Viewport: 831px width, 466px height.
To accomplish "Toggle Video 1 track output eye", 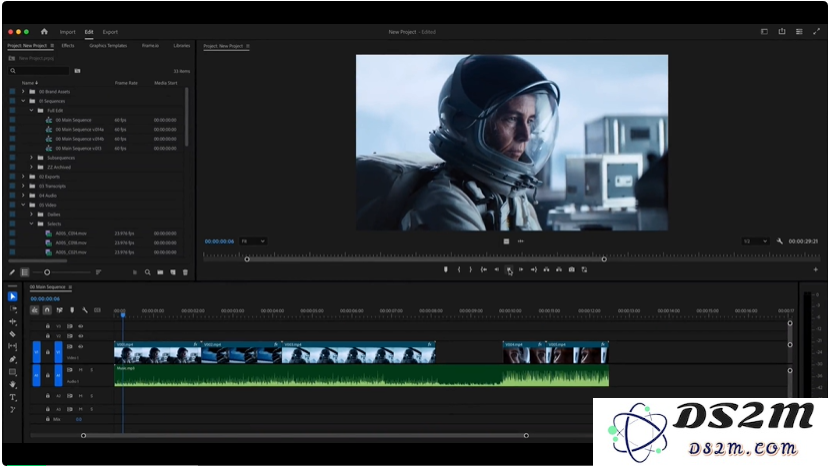I will [x=81, y=347].
